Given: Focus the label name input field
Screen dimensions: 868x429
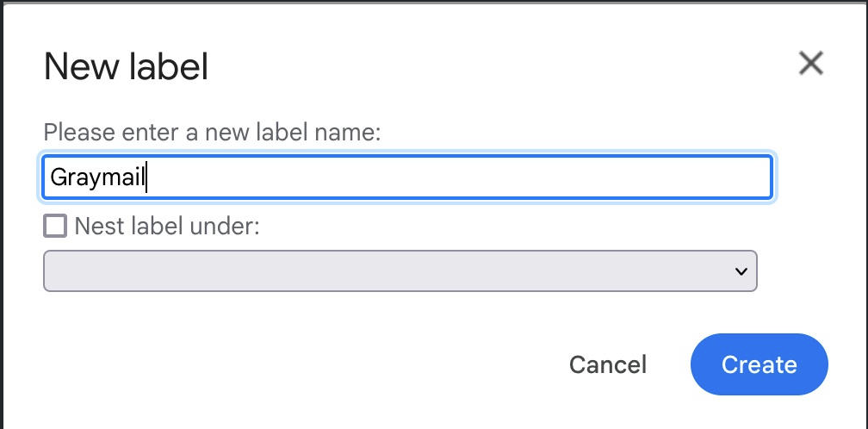Looking at the screenshot, I should click(x=406, y=177).
